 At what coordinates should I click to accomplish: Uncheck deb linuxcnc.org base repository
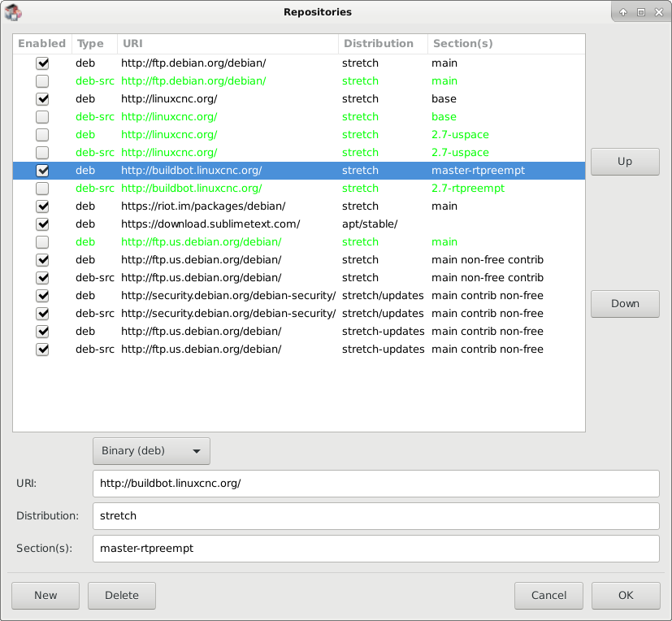[x=42, y=99]
